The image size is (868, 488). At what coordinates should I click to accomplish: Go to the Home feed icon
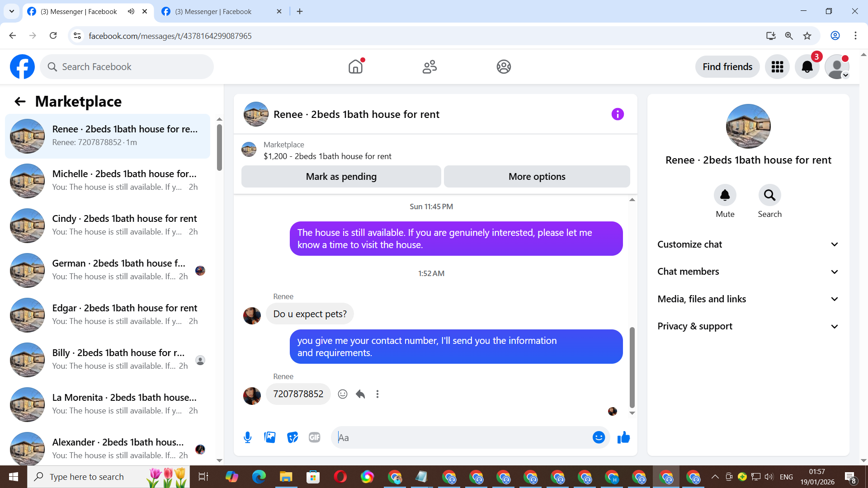point(356,67)
